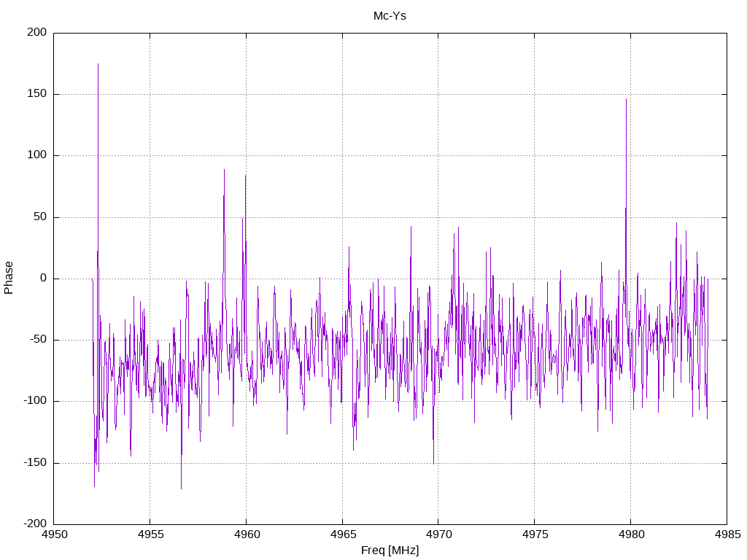Click the 150 y-axis tick label

[37, 94]
